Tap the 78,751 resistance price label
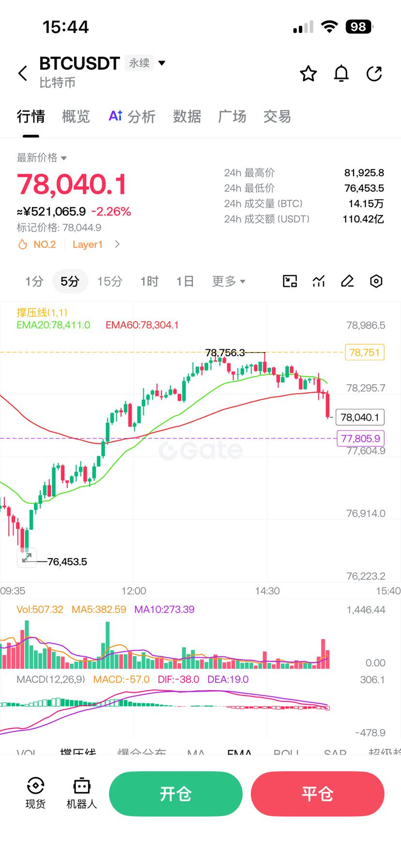 365,352
